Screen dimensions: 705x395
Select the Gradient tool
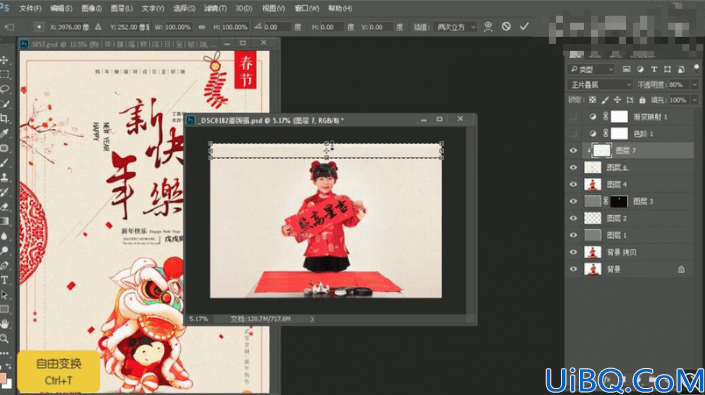coord(4,221)
